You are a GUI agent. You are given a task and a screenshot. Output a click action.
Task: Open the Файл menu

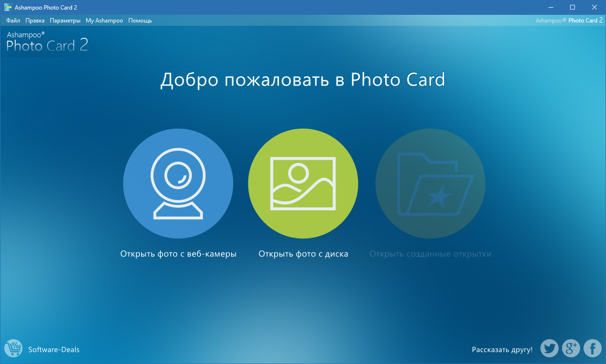tap(13, 21)
